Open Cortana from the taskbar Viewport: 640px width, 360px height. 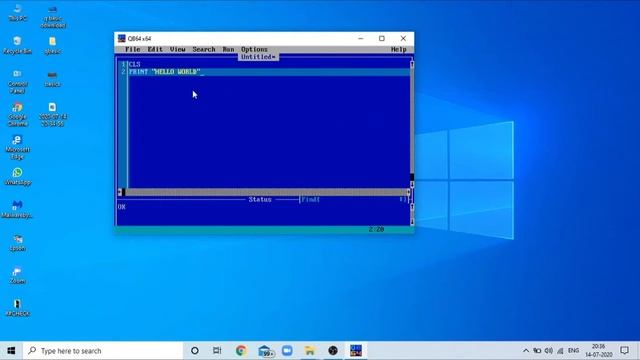click(195, 351)
